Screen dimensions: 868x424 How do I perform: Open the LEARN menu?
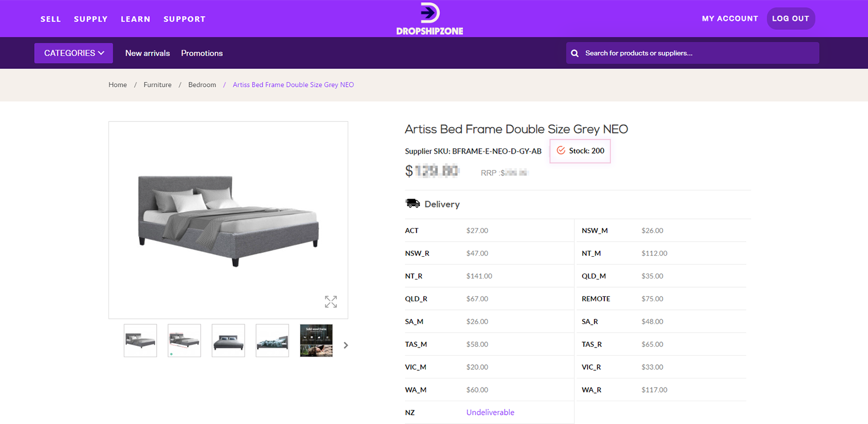[x=136, y=19]
